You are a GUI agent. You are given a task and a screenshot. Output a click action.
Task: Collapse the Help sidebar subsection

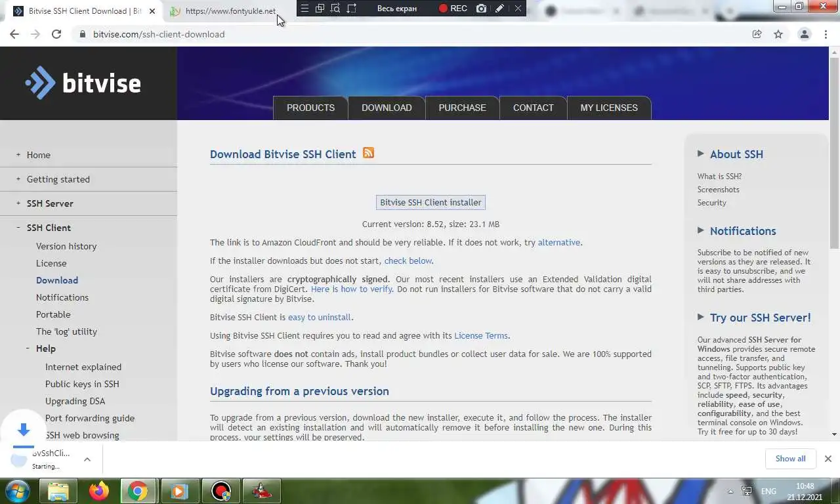(x=28, y=348)
